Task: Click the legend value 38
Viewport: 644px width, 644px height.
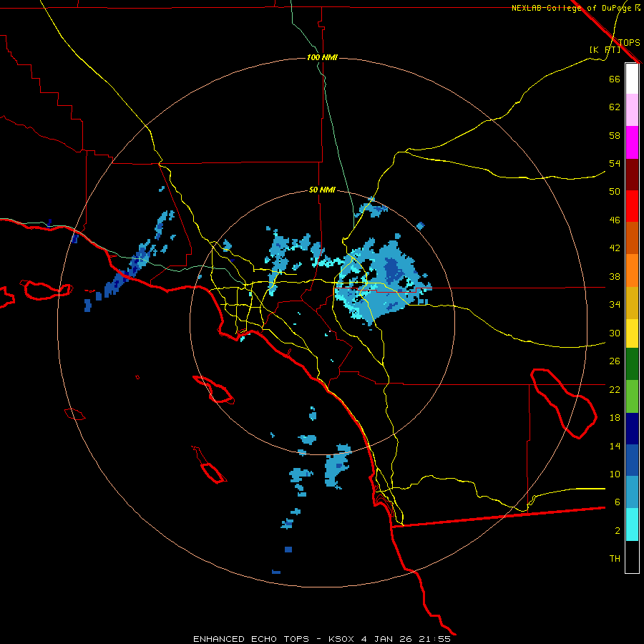Action: tap(615, 276)
